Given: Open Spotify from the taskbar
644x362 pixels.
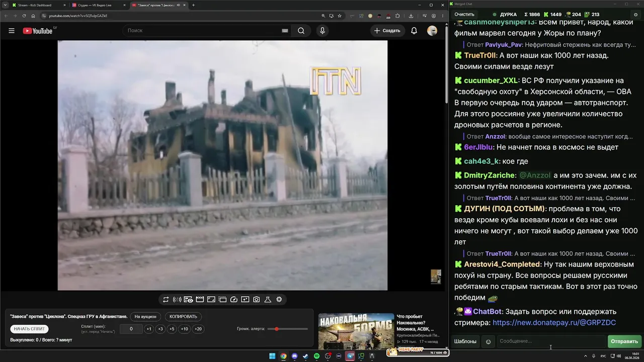Looking at the screenshot, I should coord(316,356).
